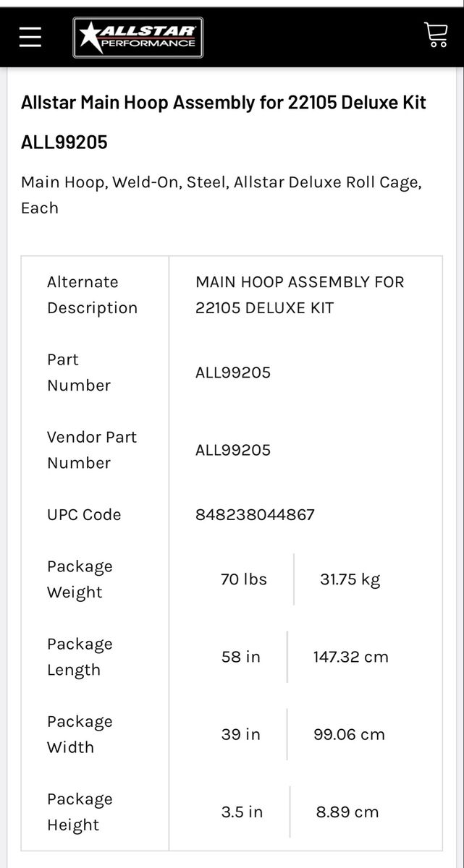Go to Allstar Performance home logo

pos(138,38)
